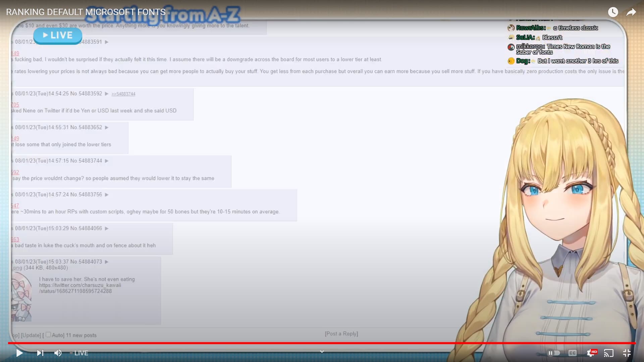The image size is (644, 362).
Task: Click Dog's chat avatar
Action: coord(511,61)
